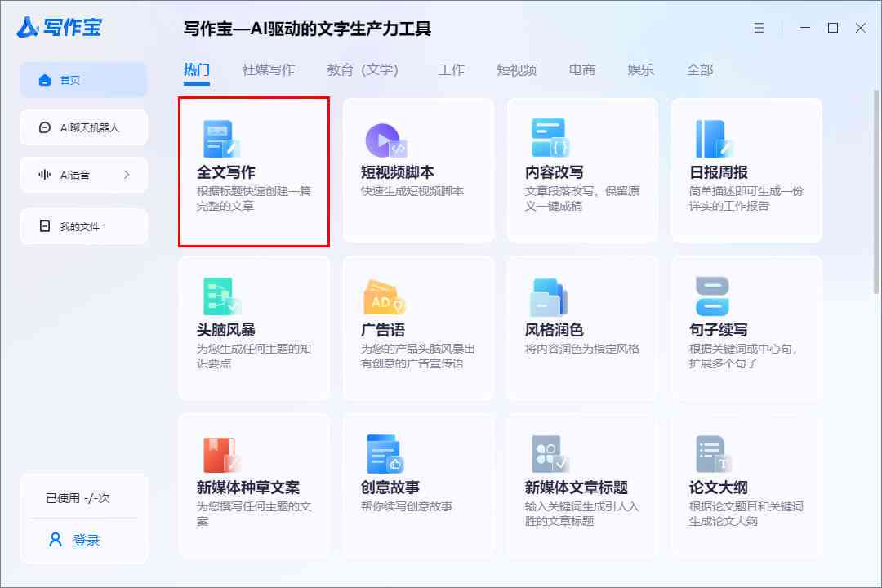
Task: Click description 快速生成短视频脚本
Action: click(x=412, y=191)
